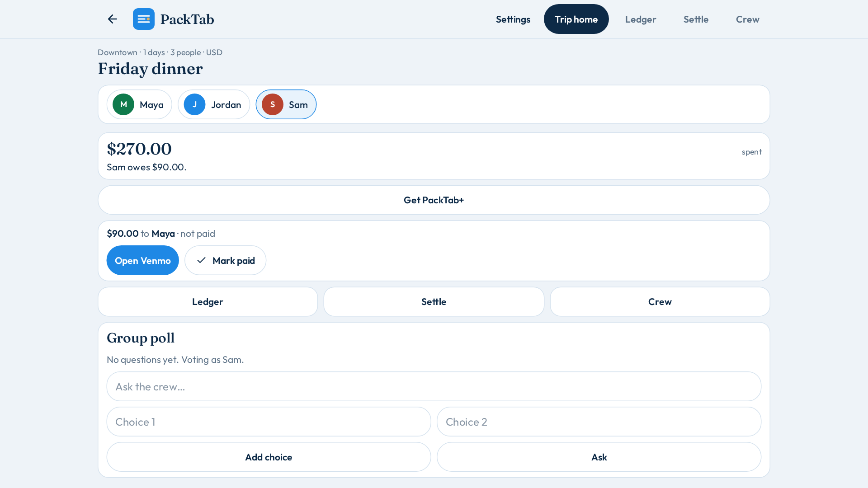Open Venmo to pay Maya

pos(143,260)
